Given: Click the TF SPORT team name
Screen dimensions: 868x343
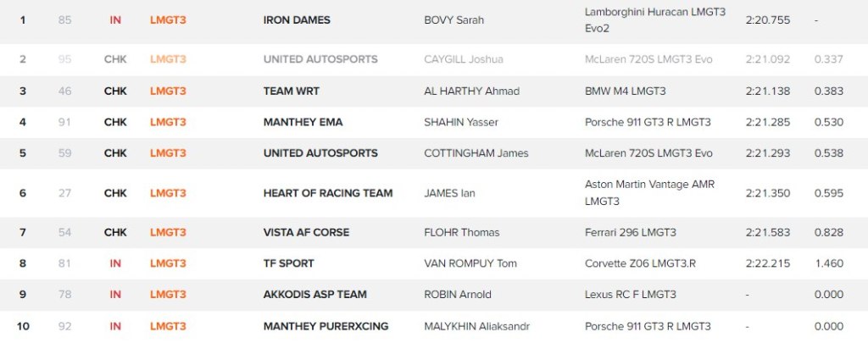Looking at the screenshot, I should [x=288, y=263].
